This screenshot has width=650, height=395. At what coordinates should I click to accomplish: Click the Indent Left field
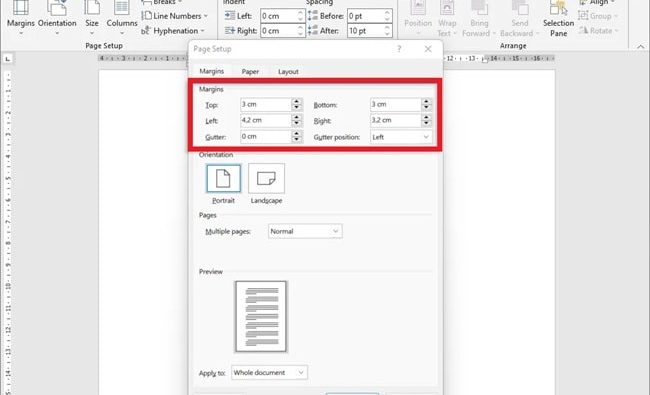[x=278, y=16]
